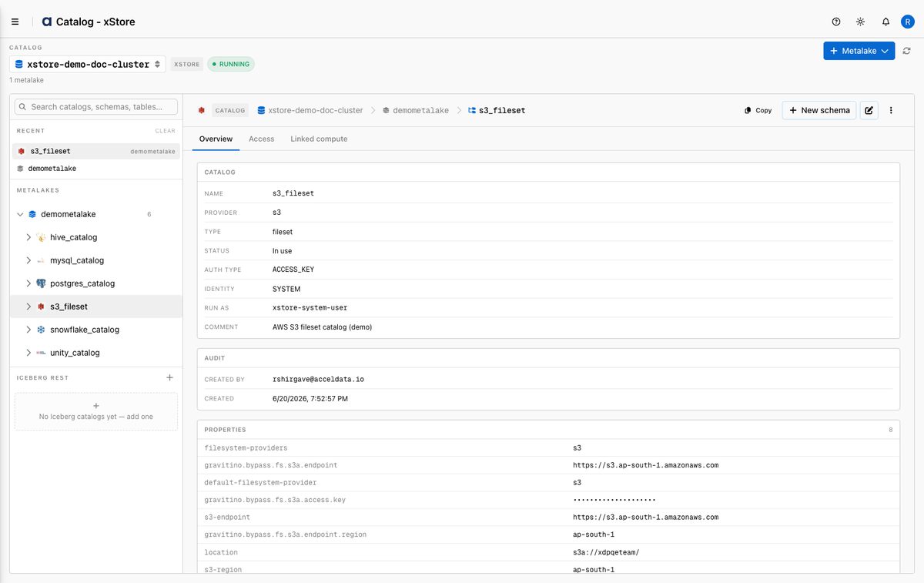This screenshot has width=924, height=583.
Task: Select demometalake metalake label in tree
Action: coord(68,214)
